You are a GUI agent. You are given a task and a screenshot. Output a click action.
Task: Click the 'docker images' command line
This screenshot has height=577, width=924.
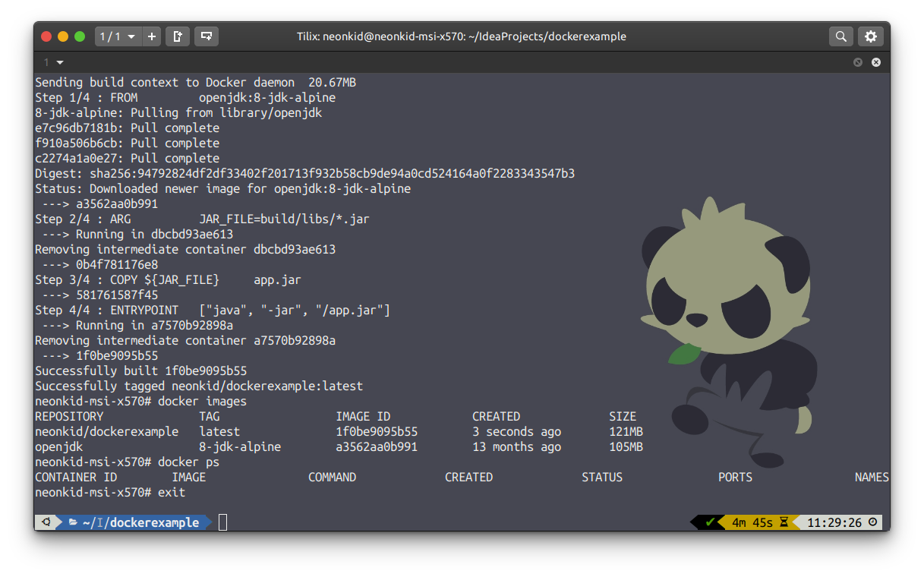click(x=140, y=402)
